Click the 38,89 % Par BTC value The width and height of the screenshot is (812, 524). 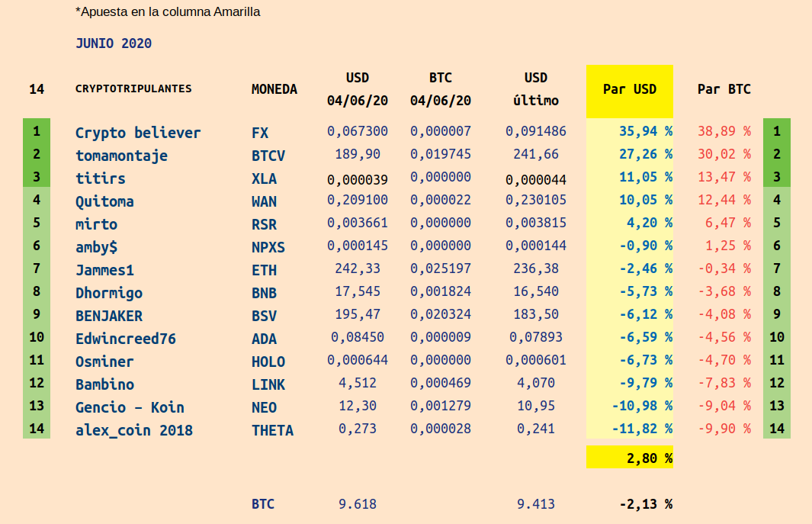724,131
